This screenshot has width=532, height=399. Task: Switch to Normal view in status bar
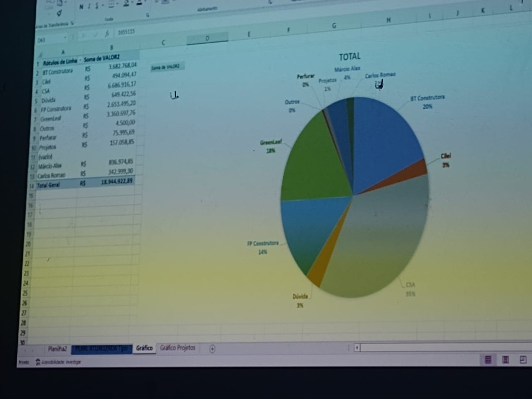point(488,360)
